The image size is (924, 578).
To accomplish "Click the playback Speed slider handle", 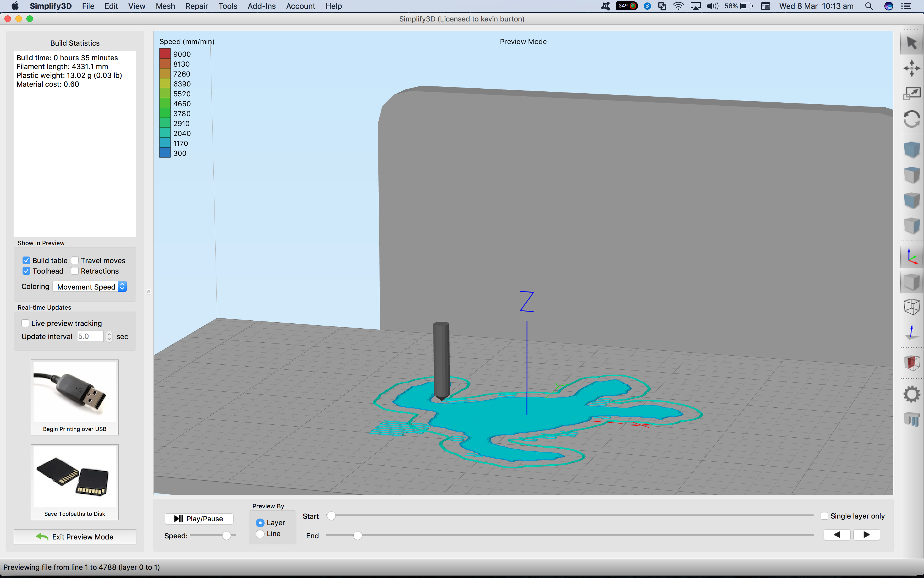I will click(x=226, y=536).
